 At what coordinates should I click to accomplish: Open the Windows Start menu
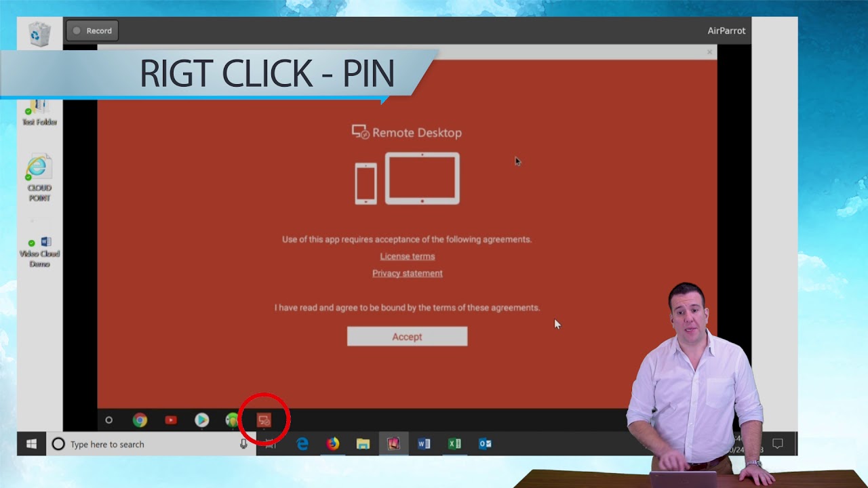[31, 444]
